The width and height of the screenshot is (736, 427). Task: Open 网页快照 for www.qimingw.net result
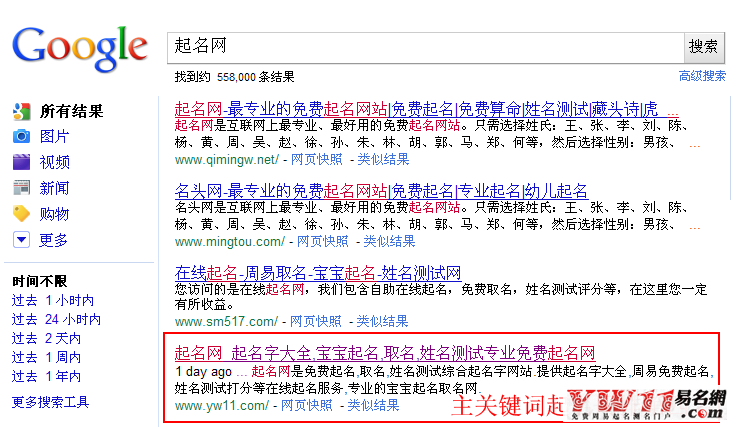pyautogui.click(x=315, y=159)
